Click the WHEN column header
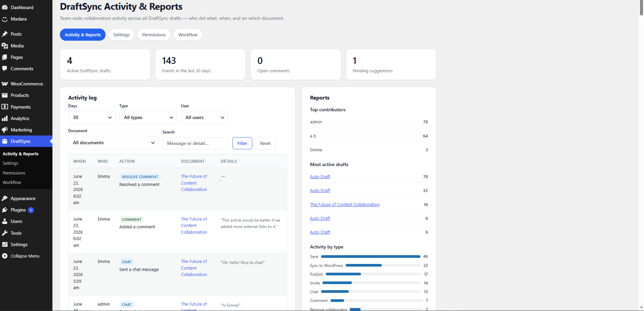 [x=79, y=161]
